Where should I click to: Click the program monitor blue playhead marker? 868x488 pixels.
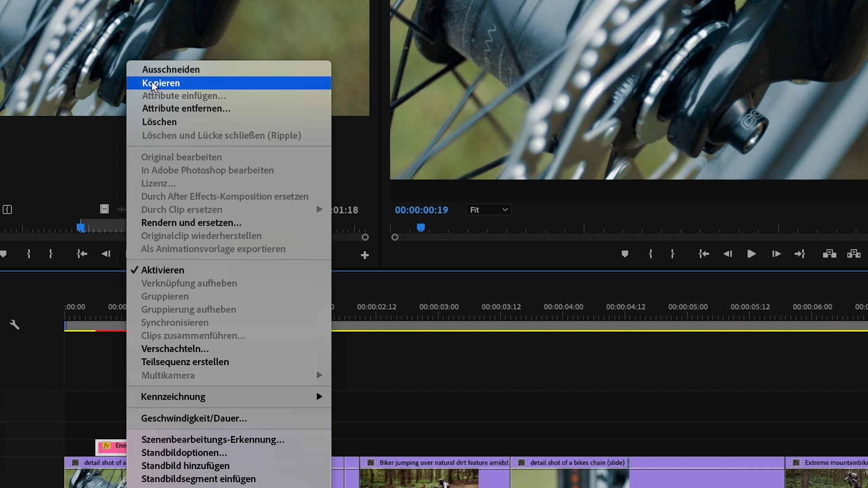pyautogui.click(x=420, y=227)
